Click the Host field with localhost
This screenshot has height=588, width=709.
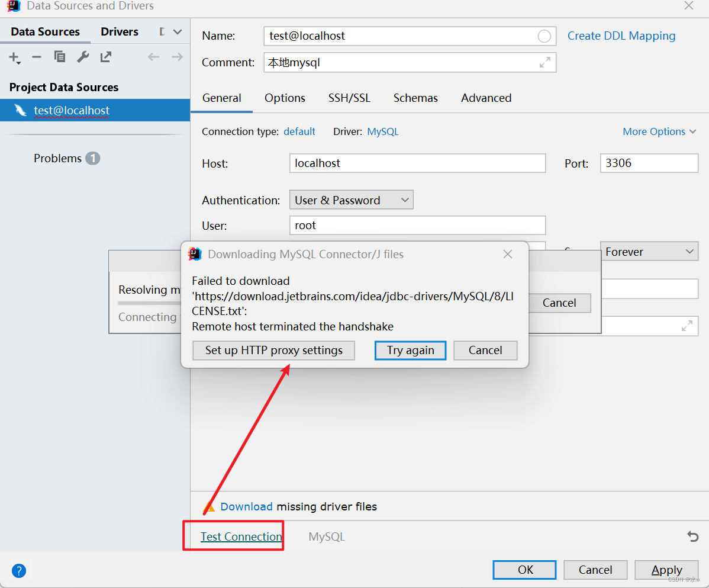417,163
